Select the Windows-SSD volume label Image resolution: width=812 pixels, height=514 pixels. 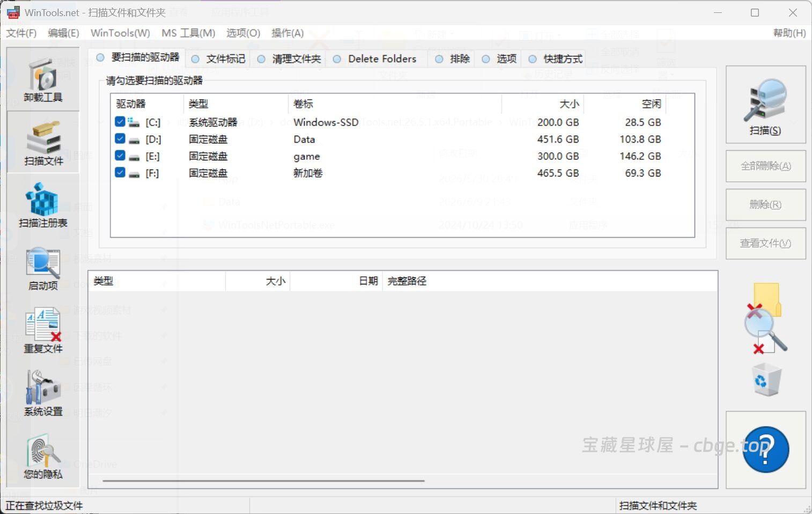point(326,122)
